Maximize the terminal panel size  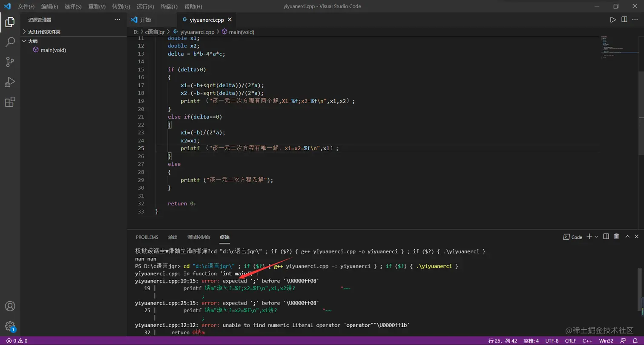(x=627, y=237)
